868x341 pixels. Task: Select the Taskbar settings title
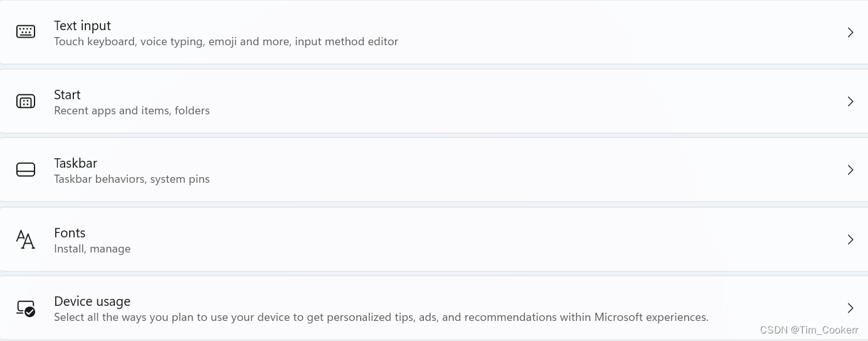pos(75,163)
